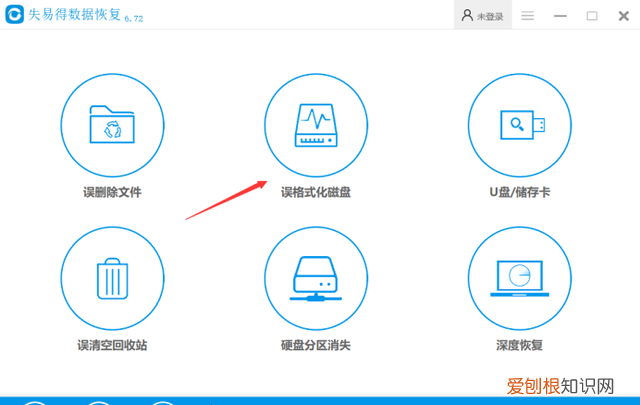Choose the U盘/储存卡 recovery icon
Screen dimensions: 640x405
click(x=520, y=125)
